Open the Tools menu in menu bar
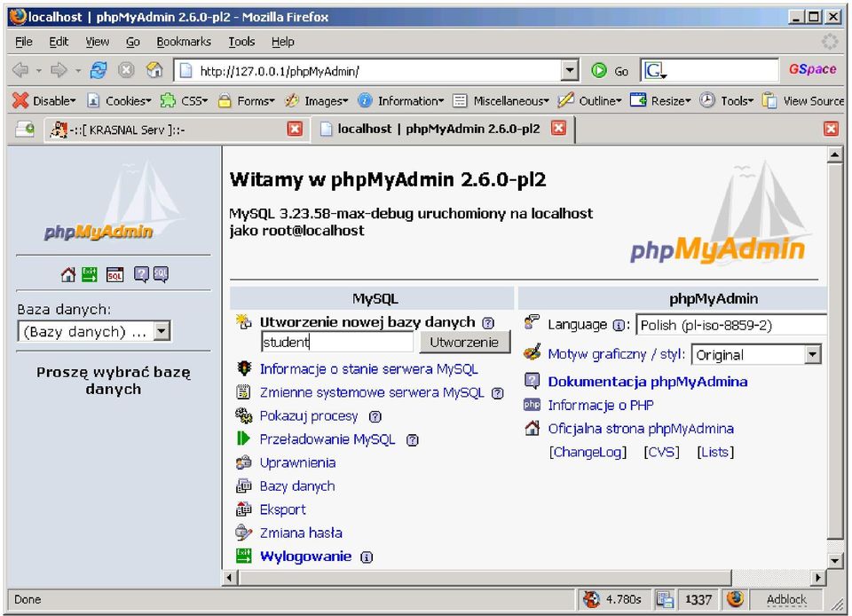Screen dimensions: 852x616 pyautogui.click(x=241, y=42)
